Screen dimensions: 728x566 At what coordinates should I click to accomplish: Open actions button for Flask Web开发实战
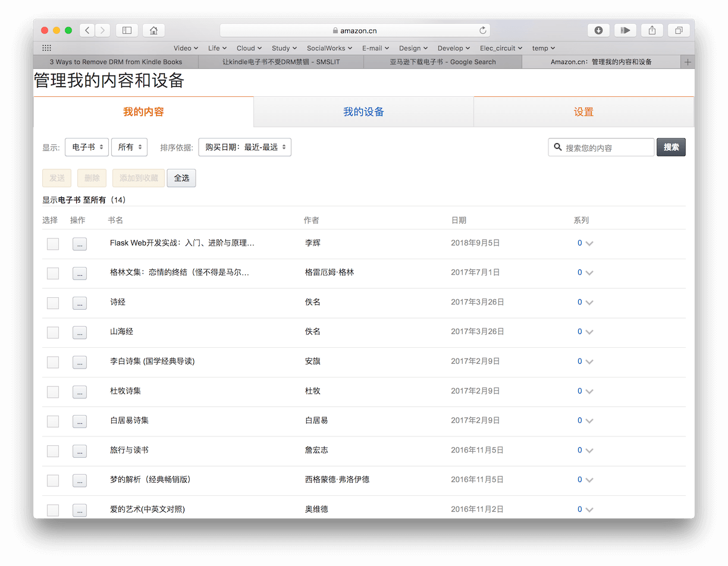click(80, 244)
